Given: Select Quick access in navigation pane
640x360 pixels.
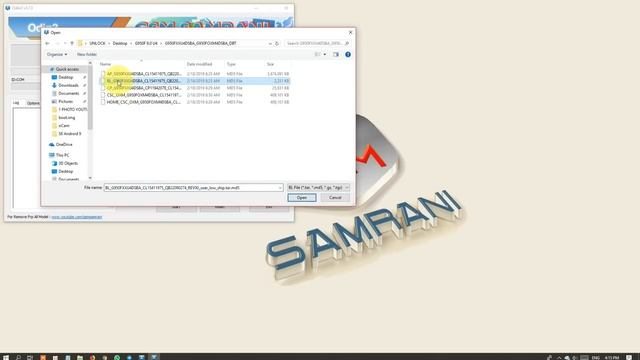Looking at the screenshot, I should (67, 69).
